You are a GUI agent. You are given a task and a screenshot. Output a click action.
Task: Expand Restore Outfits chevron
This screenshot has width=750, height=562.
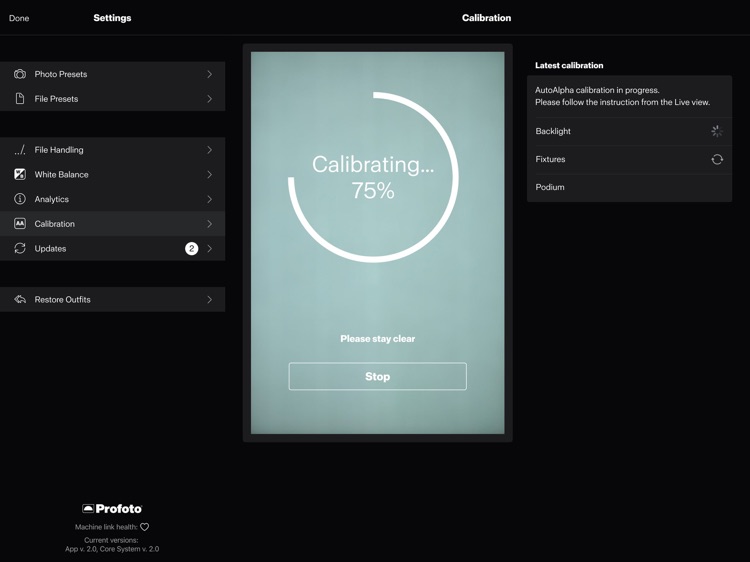click(210, 299)
